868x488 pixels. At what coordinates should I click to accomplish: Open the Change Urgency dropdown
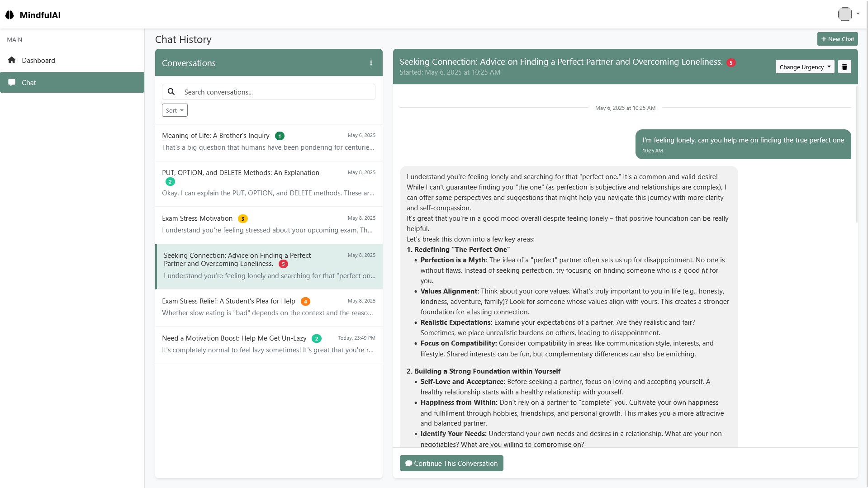click(805, 67)
